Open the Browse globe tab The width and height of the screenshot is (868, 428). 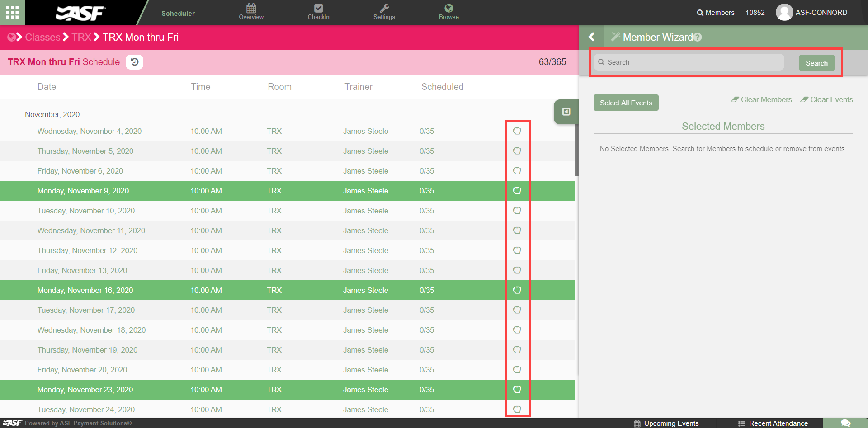pos(448,12)
